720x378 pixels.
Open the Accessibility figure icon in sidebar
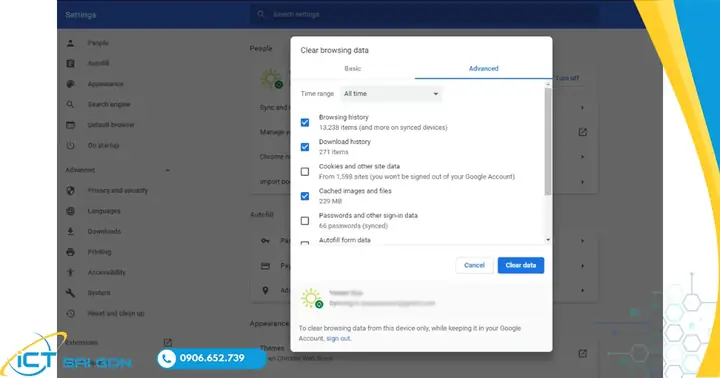70,272
